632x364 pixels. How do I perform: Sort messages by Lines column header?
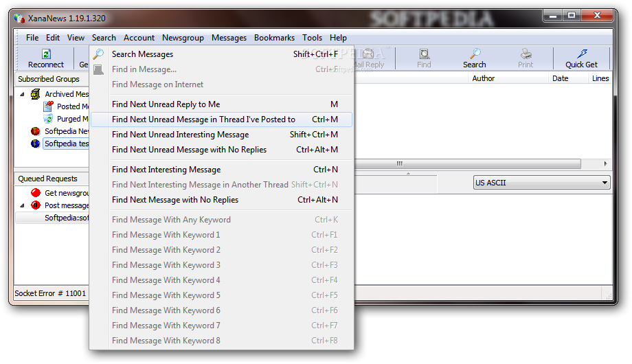(x=600, y=78)
